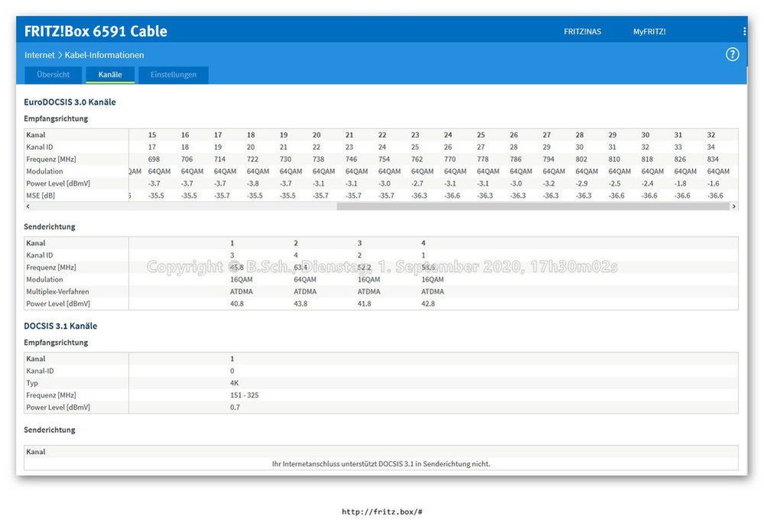Viewport: 764px width, 532px height.
Task: Click the 64QAM modulation in Senderichtung table
Action: [x=305, y=280]
